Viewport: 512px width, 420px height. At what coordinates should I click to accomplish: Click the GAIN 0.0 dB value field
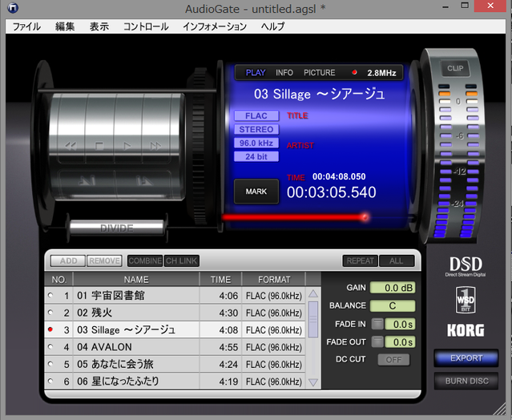point(393,288)
